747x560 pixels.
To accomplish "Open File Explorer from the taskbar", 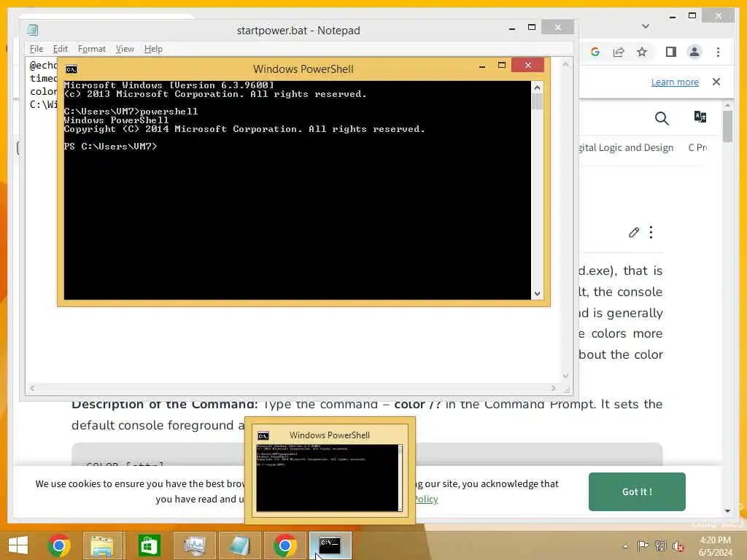I will (102, 545).
